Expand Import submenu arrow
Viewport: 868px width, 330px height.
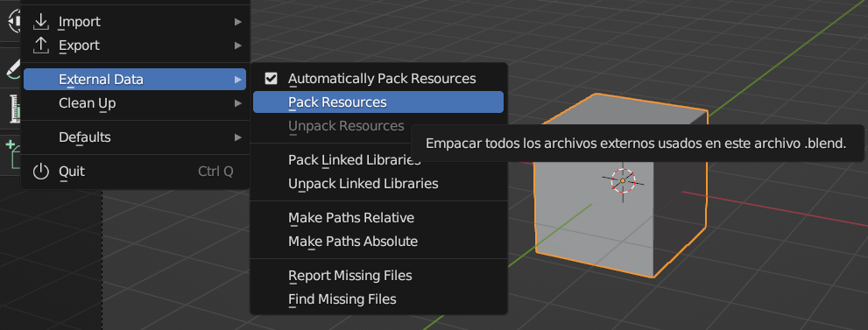pyautogui.click(x=238, y=22)
